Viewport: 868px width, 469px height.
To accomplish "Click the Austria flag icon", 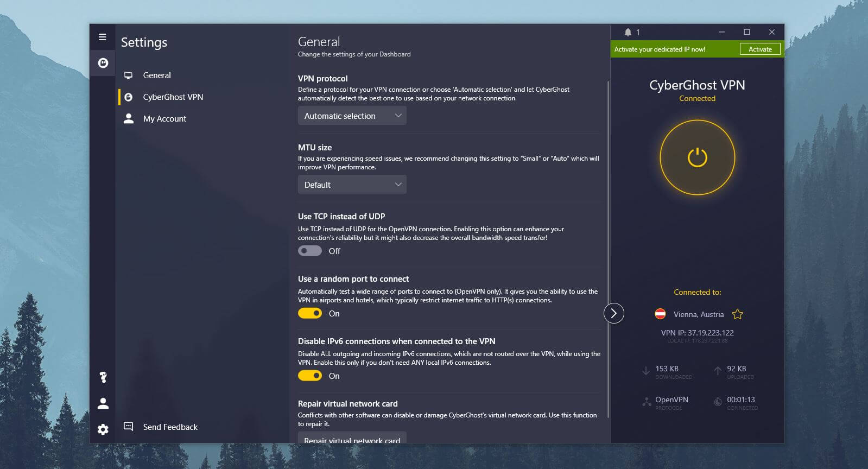I will [x=660, y=314].
